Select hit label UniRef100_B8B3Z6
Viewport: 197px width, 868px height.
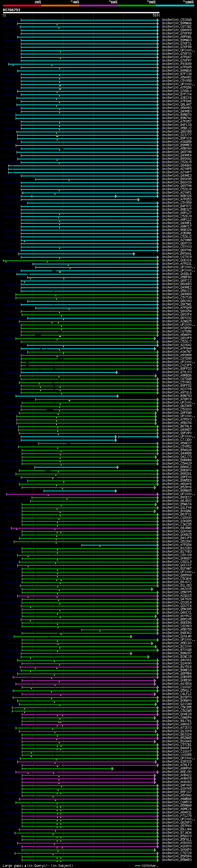(177, 196)
